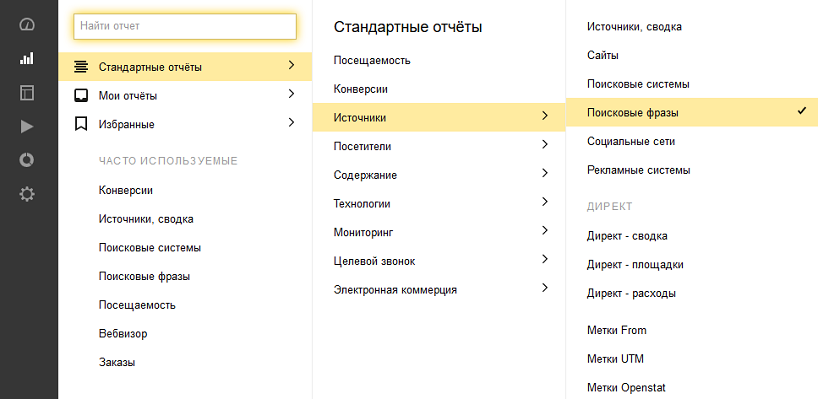Open Метки UTM report
This screenshot has width=818, height=399.
tap(615, 359)
